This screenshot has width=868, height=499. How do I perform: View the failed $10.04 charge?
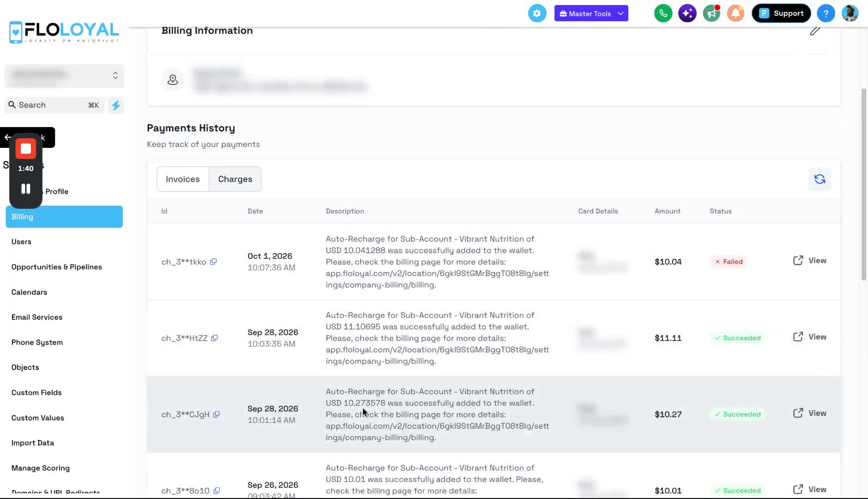point(810,261)
